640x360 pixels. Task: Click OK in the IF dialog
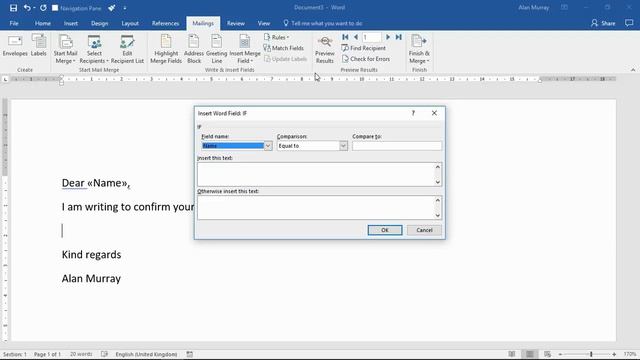[384, 230]
